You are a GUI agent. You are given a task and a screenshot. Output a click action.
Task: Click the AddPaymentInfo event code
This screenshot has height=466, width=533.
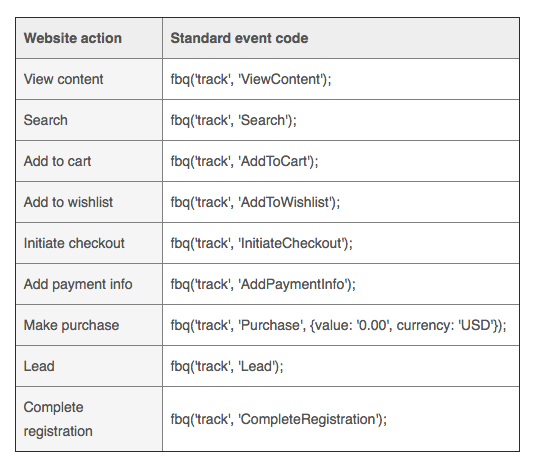point(263,284)
